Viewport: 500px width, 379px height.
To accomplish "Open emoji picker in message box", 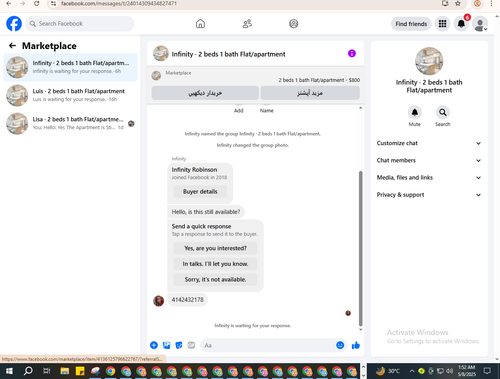I will (340, 345).
